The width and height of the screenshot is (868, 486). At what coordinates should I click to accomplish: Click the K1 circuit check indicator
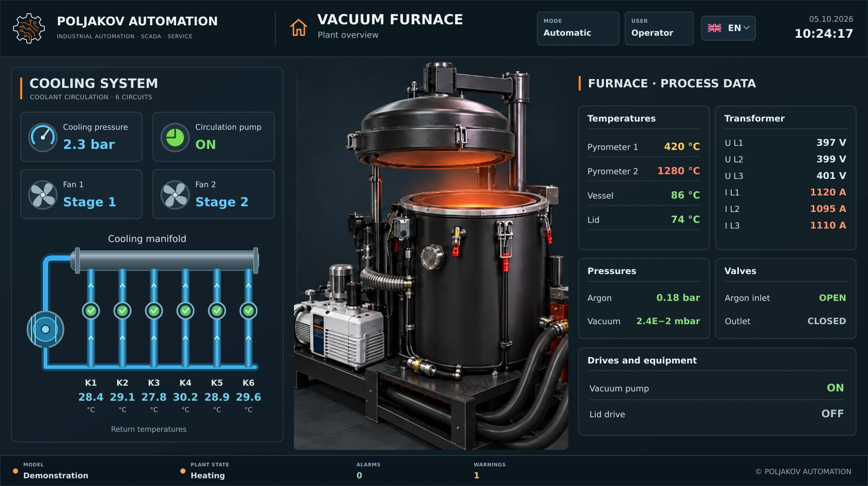(91, 311)
